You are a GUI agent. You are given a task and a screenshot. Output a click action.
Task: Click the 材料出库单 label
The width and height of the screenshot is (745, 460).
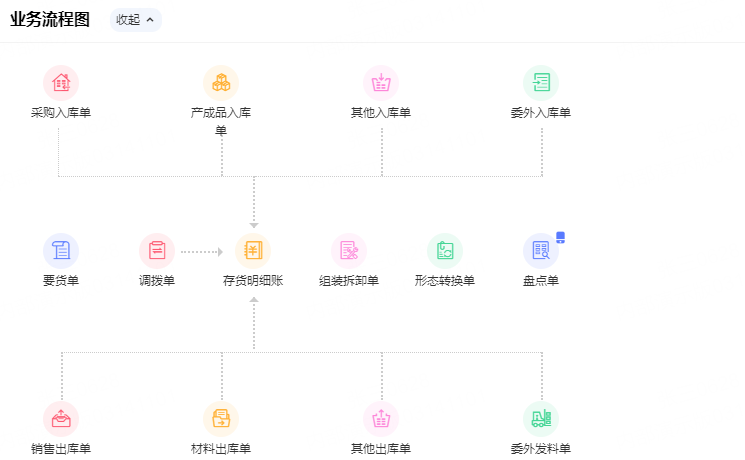[221, 449]
